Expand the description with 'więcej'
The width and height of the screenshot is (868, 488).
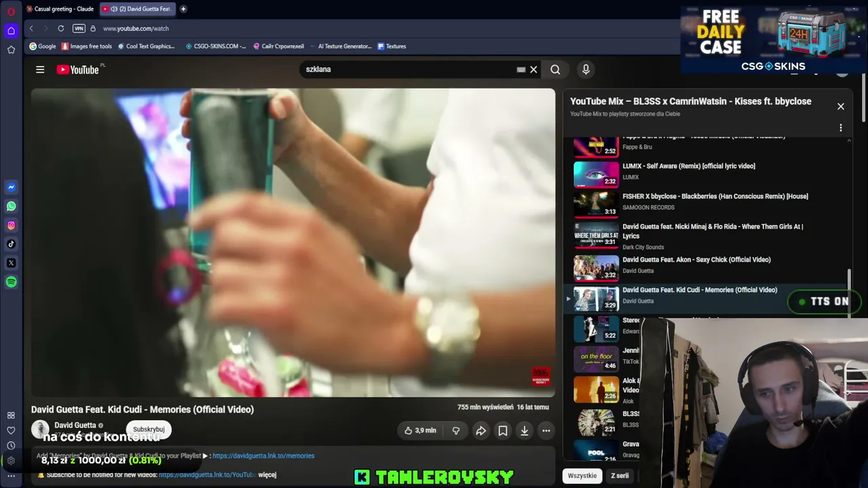tap(267, 475)
